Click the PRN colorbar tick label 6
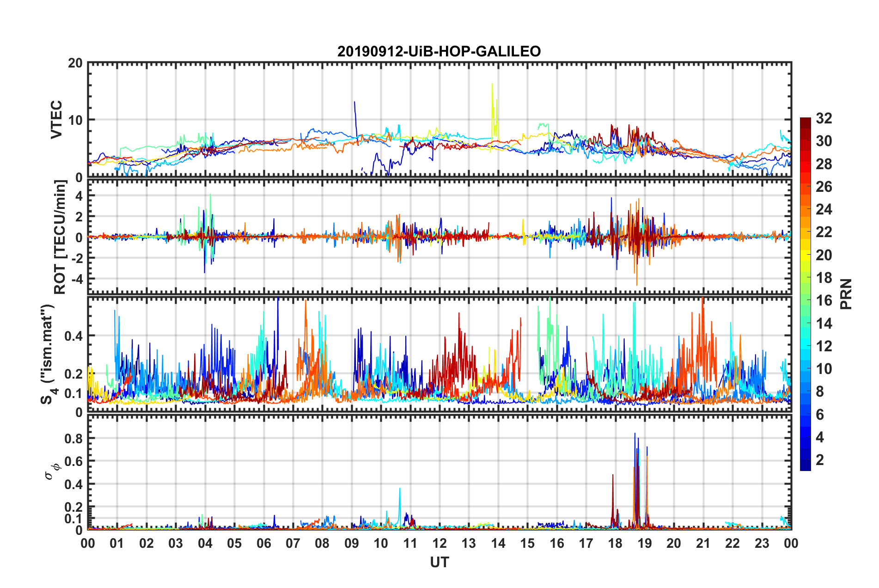Screen dimensions: 879x588 coord(820,415)
